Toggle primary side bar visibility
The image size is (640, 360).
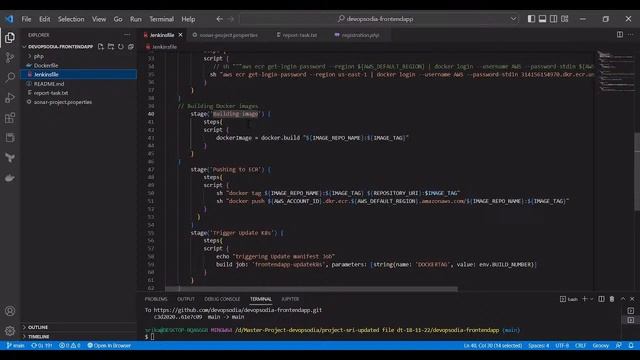click(531, 19)
